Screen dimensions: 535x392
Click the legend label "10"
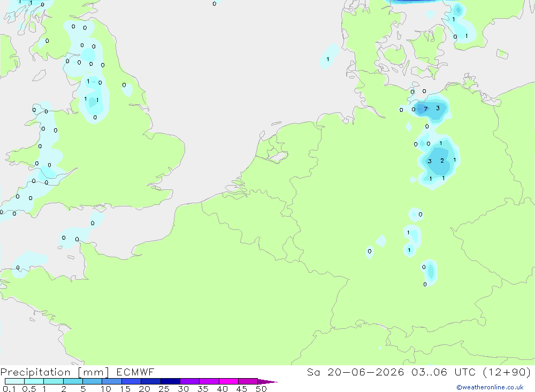[x=106, y=389]
